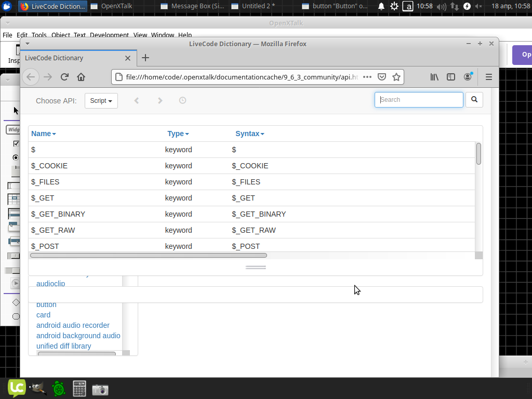Click the pane resize handle below table

(x=256, y=268)
